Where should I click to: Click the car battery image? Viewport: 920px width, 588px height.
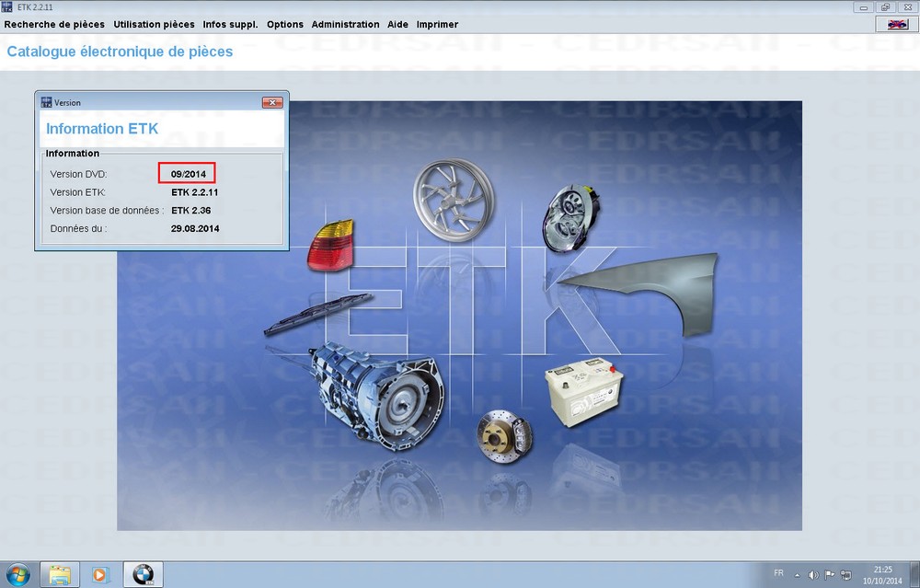click(x=584, y=392)
